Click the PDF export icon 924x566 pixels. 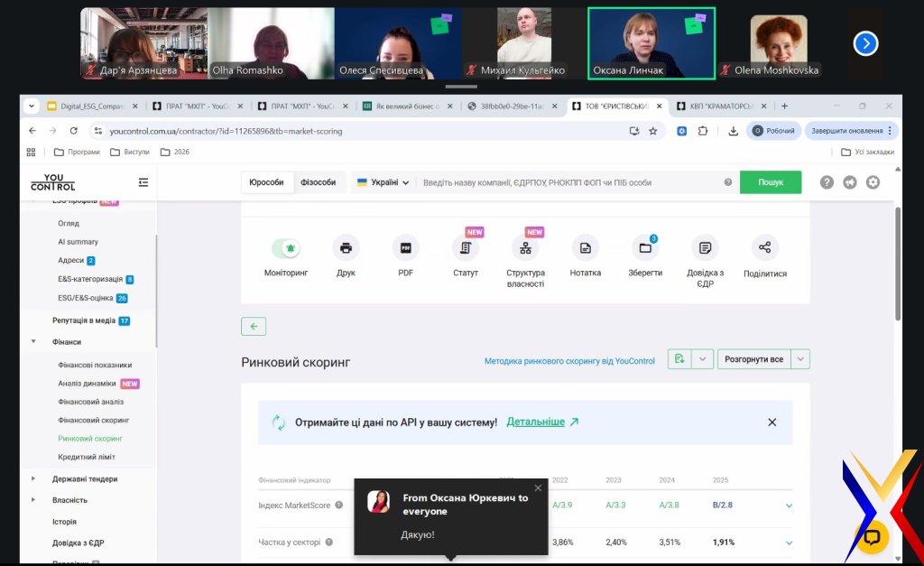point(405,248)
